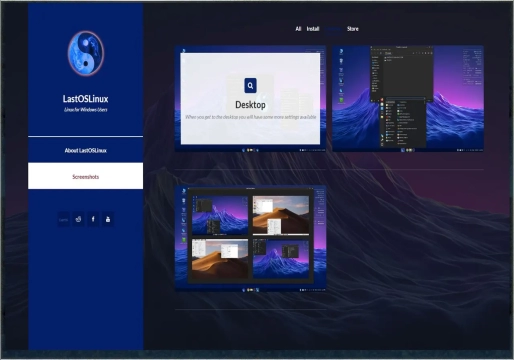Open the Screenshots menu item

click(x=86, y=176)
